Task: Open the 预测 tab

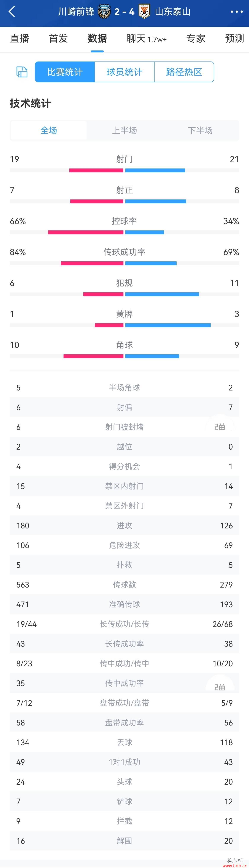Action: click(235, 38)
